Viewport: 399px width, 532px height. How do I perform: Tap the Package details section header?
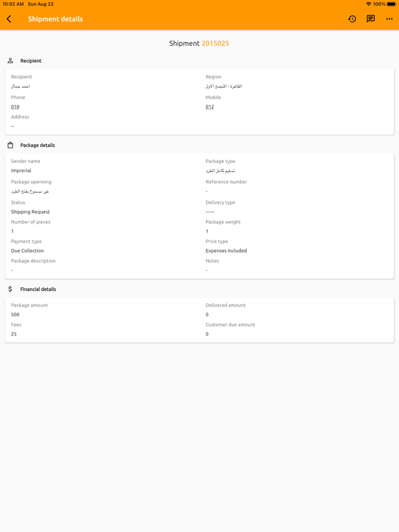38,145
